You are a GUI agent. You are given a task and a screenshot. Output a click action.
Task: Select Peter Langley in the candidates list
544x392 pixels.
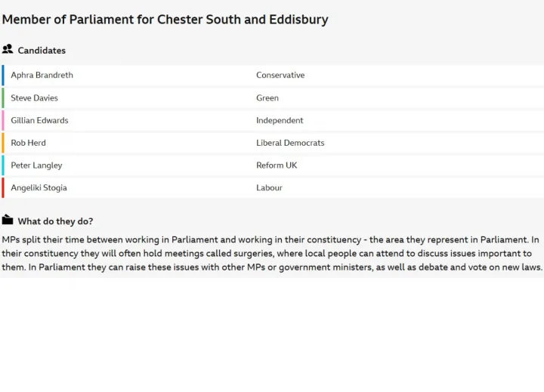coord(36,165)
